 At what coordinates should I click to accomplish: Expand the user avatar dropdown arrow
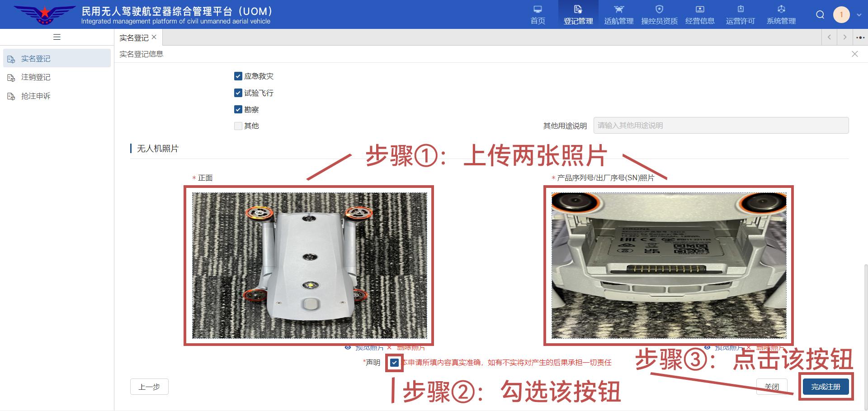[859, 15]
